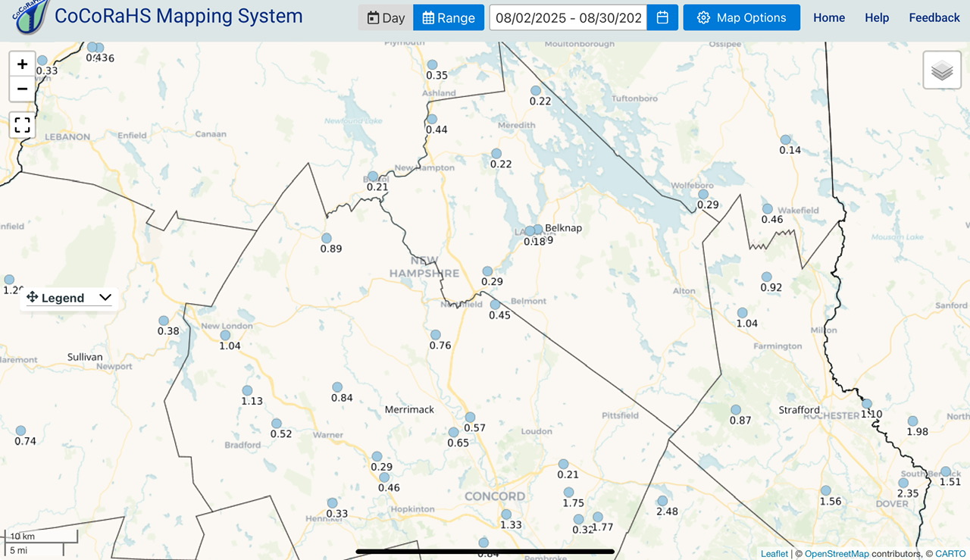Select the 0.29 marker near Wolfeboro

click(703, 194)
